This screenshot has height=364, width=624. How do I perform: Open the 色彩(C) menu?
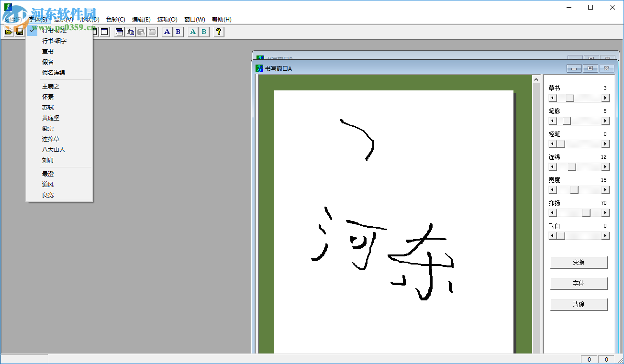click(x=115, y=19)
